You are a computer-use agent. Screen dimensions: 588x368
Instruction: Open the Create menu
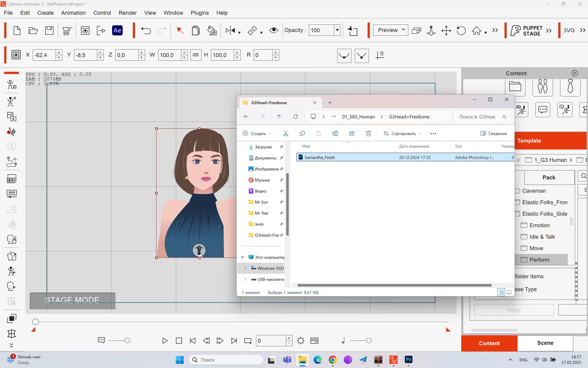pyautogui.click(x=45, y=13)
